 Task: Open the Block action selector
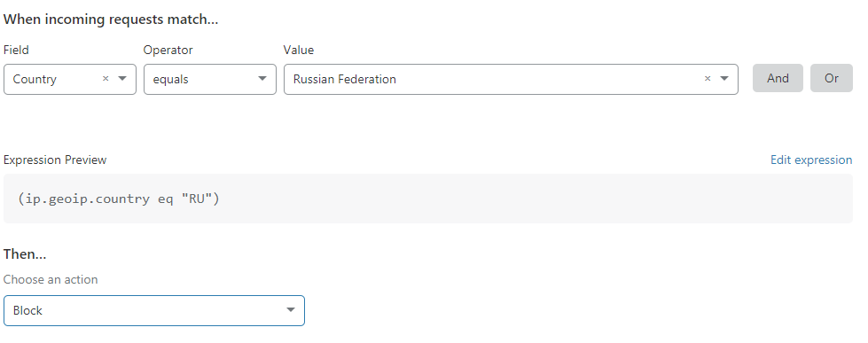click(154, 310)
